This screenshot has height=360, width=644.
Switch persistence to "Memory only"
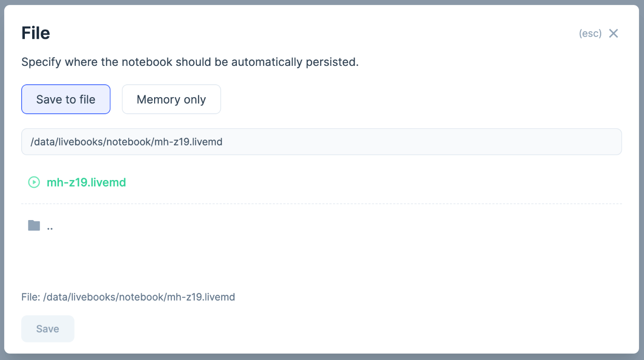[x=171, y=99]
